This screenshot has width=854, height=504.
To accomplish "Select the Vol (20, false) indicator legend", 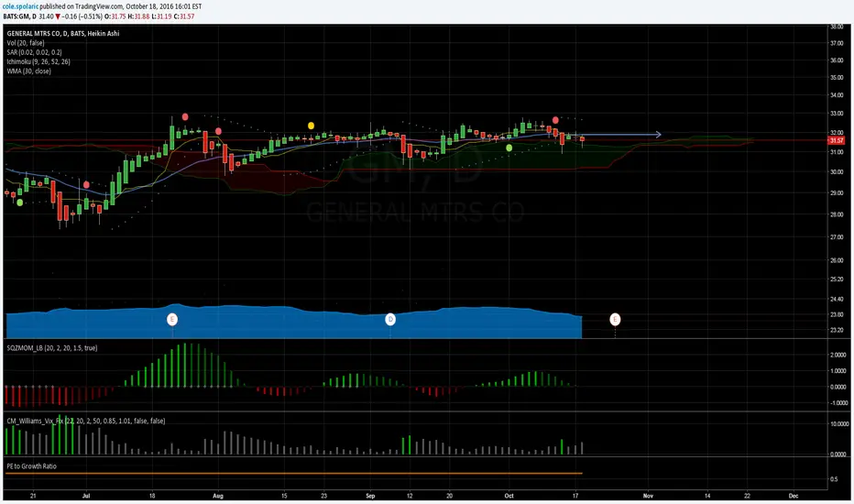I will tap(26, 43).
